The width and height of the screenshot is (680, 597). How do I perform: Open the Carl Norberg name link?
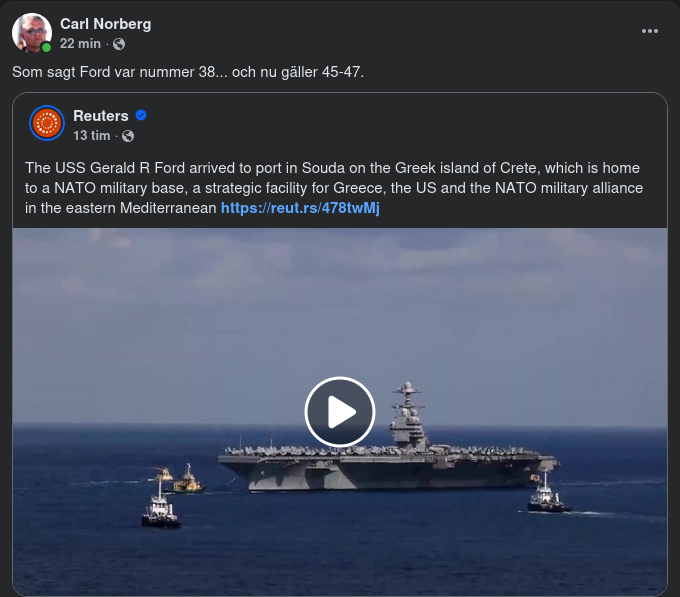pyautogui.click(x=106, y=24)
